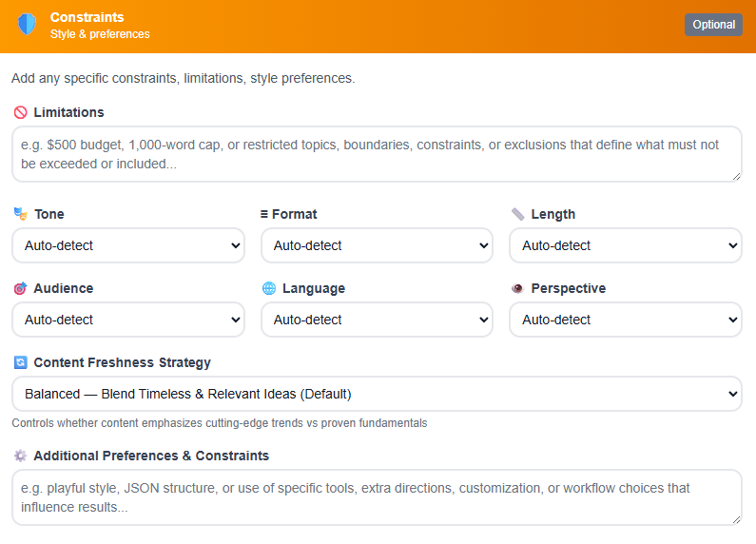
Task: Click the Optional badge in header
Action: click(713, 25)
